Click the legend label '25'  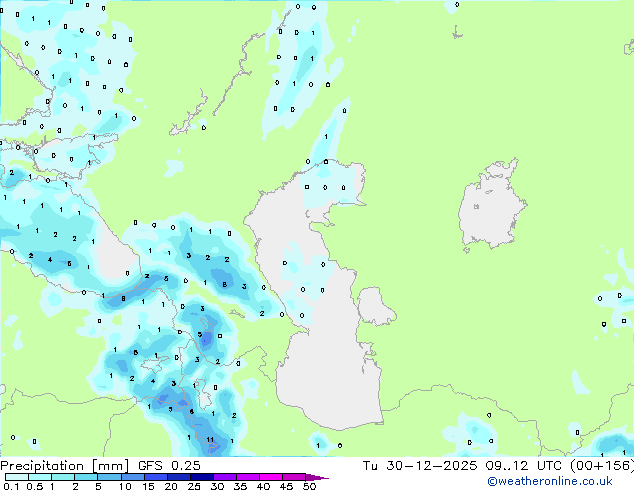tap(194, 486)
